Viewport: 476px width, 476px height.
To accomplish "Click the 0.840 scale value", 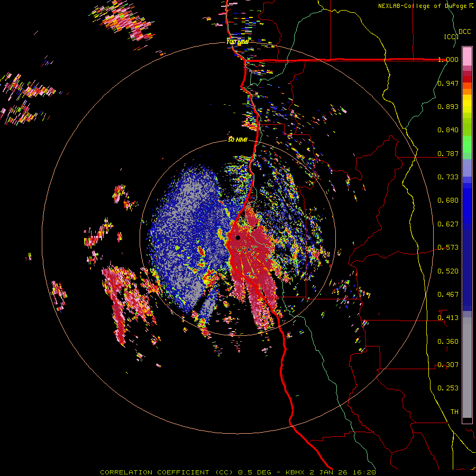I will tap(448, 130).
